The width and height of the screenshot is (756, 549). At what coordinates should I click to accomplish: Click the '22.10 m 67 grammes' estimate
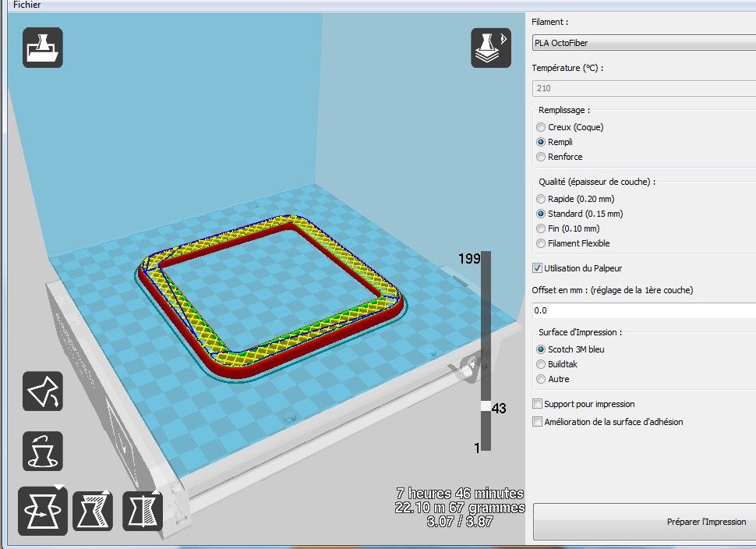[460, 508]
